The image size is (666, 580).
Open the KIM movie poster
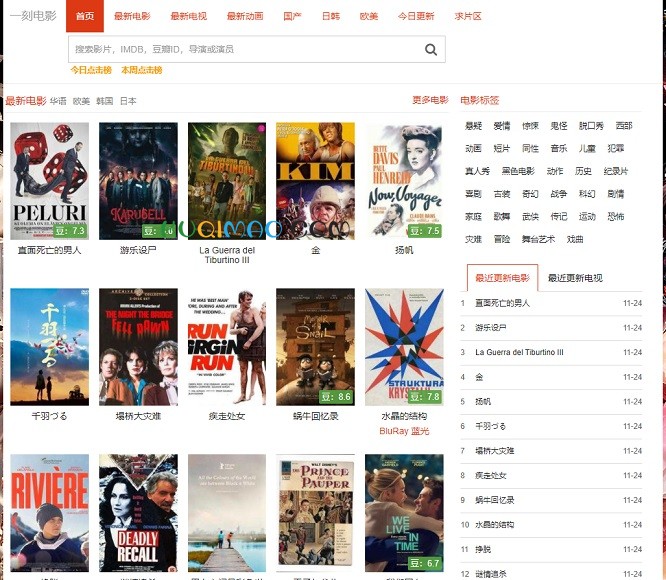tap(316, 181)
